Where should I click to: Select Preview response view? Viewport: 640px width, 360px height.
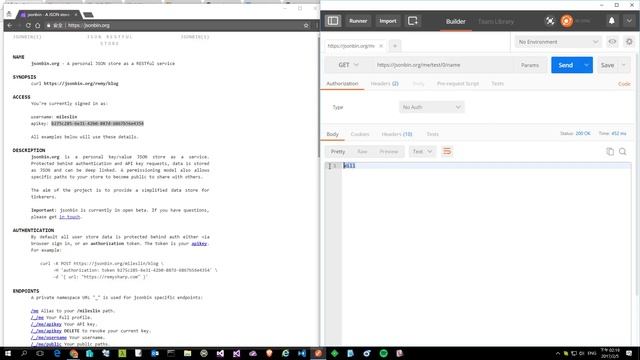[x=389, y=151]
